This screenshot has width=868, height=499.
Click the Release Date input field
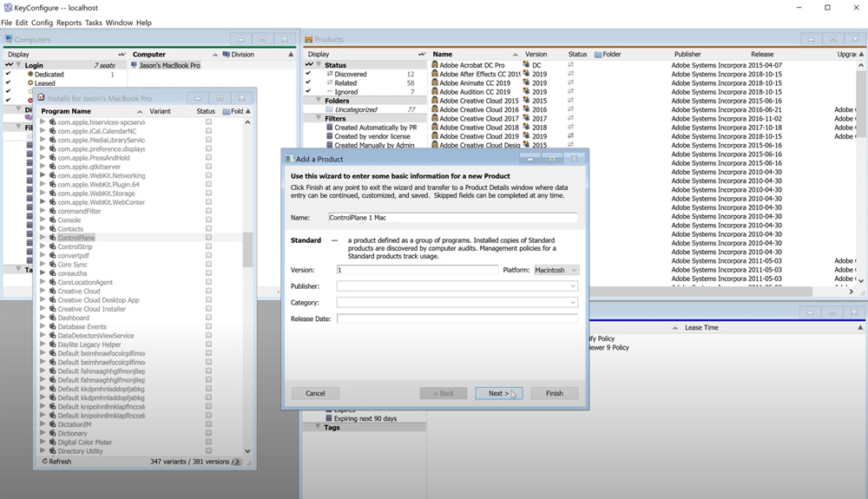(457, 318)
